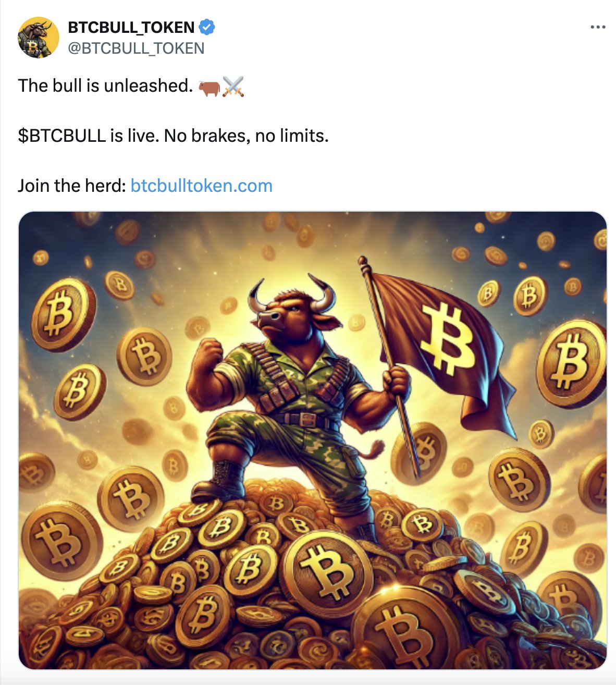
Task: Click the "Join the herd:" text
Action: coord(72,186)
